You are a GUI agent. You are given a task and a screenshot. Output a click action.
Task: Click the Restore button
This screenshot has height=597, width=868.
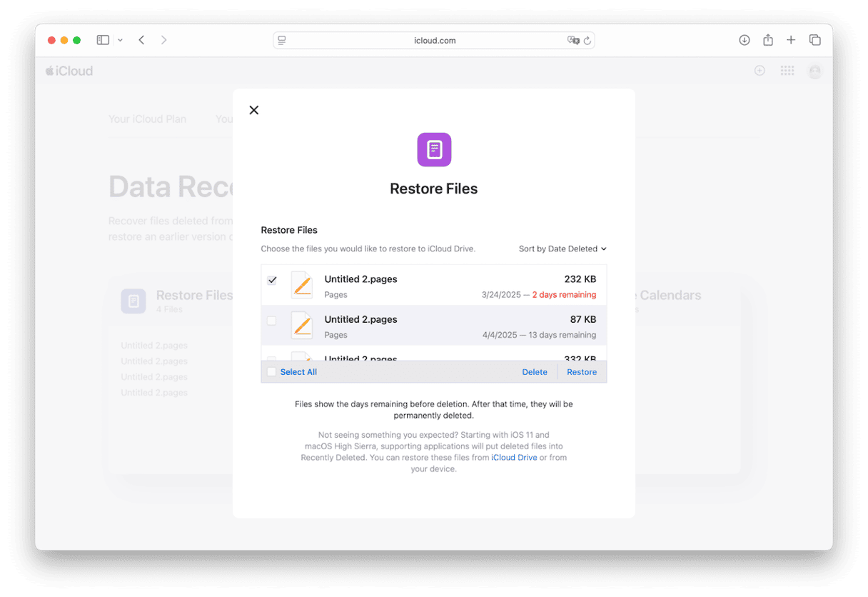(x=582, y=372)
